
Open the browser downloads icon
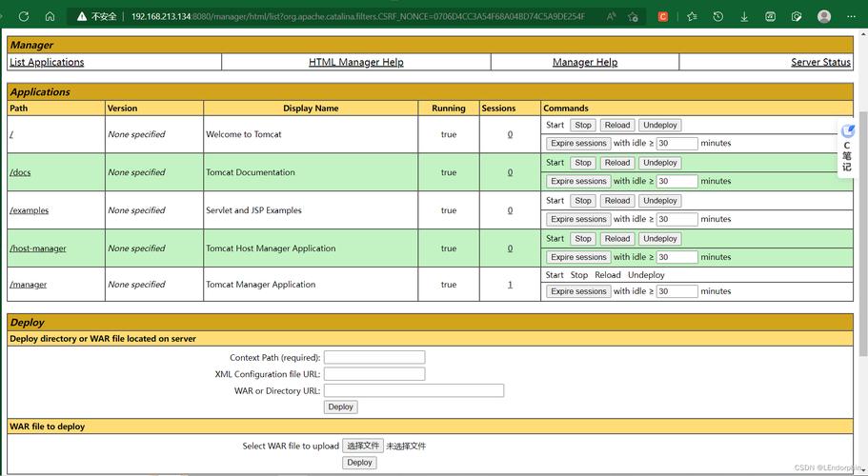(x=744, y=16)
